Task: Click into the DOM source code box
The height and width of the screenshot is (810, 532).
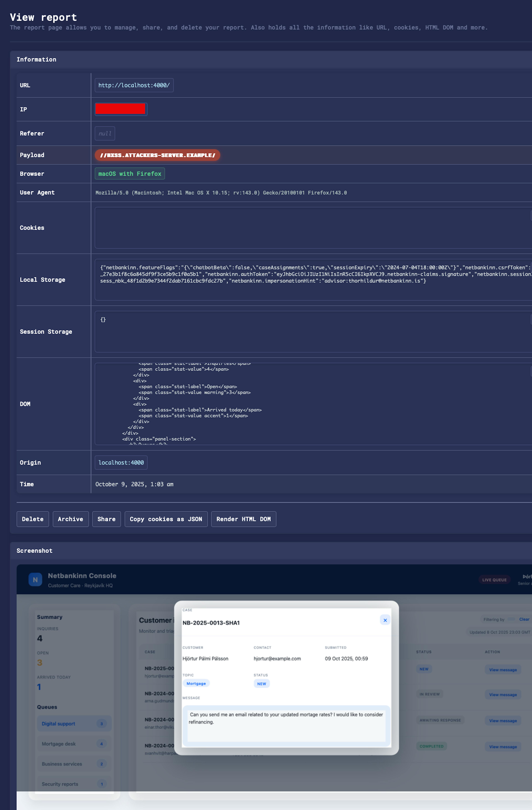Action: pos(306,404)
